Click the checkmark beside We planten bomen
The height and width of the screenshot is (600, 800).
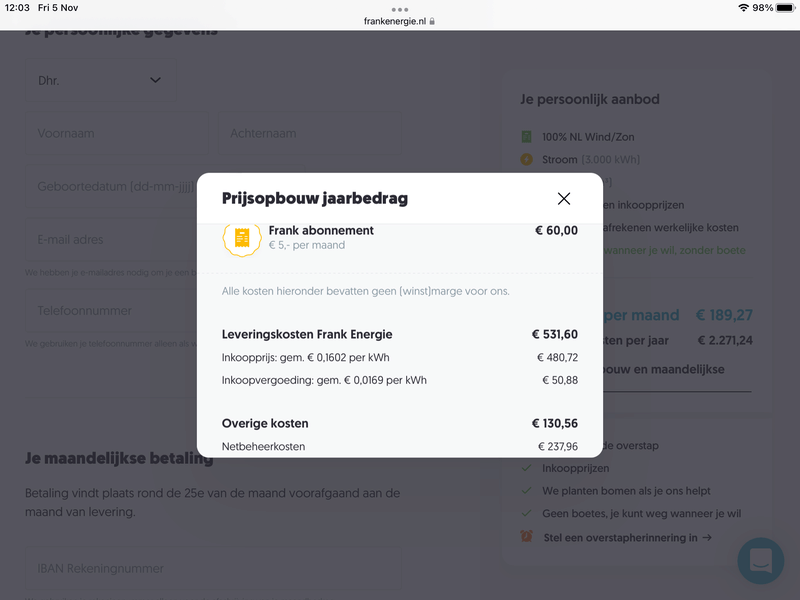[x=527, y=491]
